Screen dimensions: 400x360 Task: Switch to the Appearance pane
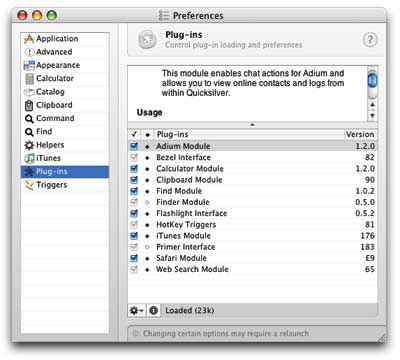point(65,65)
